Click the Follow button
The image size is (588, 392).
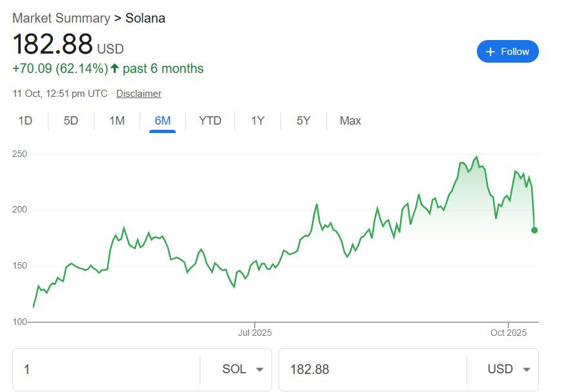(x=507, y=52)
